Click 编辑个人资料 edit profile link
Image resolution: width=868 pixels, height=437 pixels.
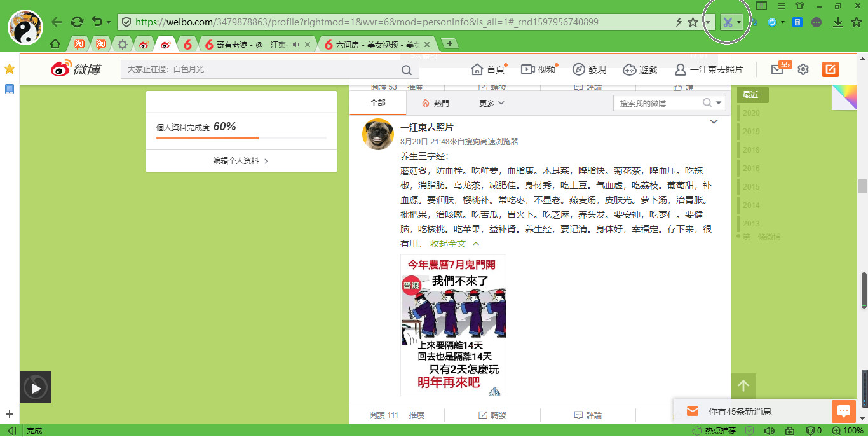pyautogui.click(x=241, y=161)
